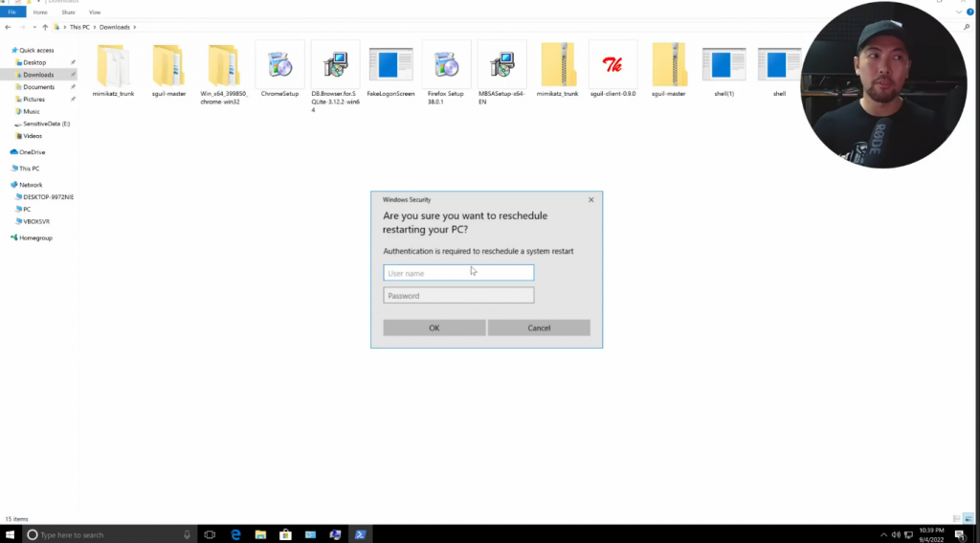Viewport: 980px width, 543px height.
Task: Select the sguil-master folder icon
Action: [168, 66]
